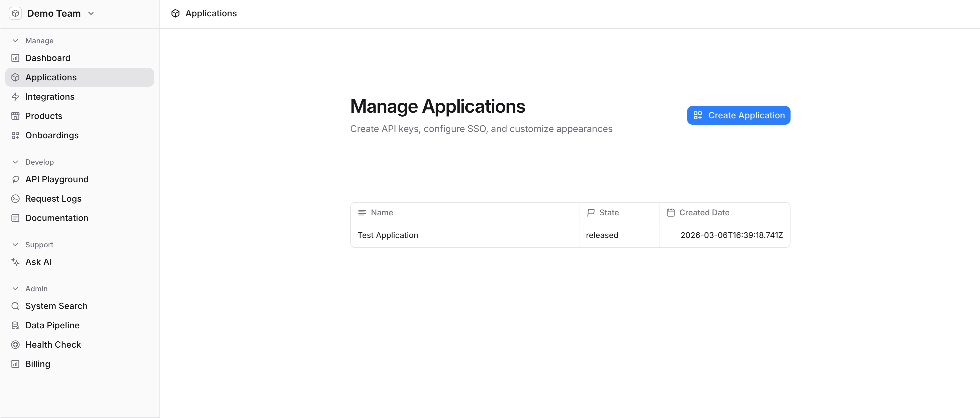Open Dashboard in the sidebar
Viewport: 980px width, 418px height.
point(79,58)
